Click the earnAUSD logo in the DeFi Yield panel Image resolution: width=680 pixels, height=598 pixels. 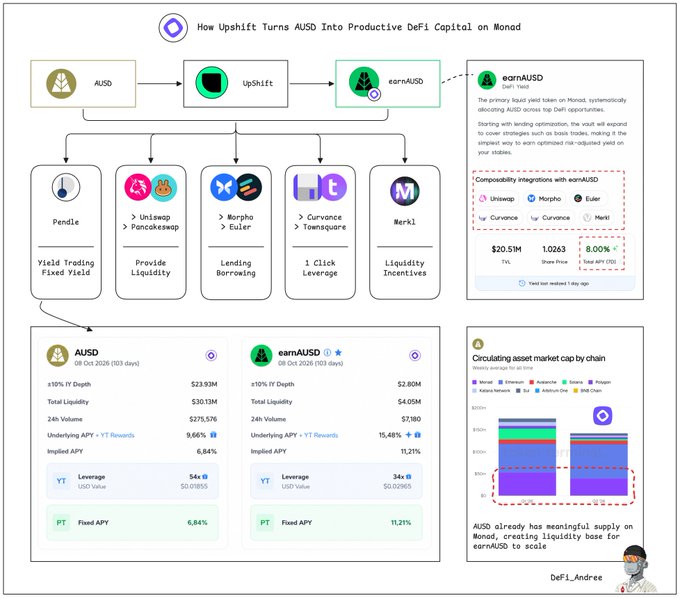coord(487,80)
